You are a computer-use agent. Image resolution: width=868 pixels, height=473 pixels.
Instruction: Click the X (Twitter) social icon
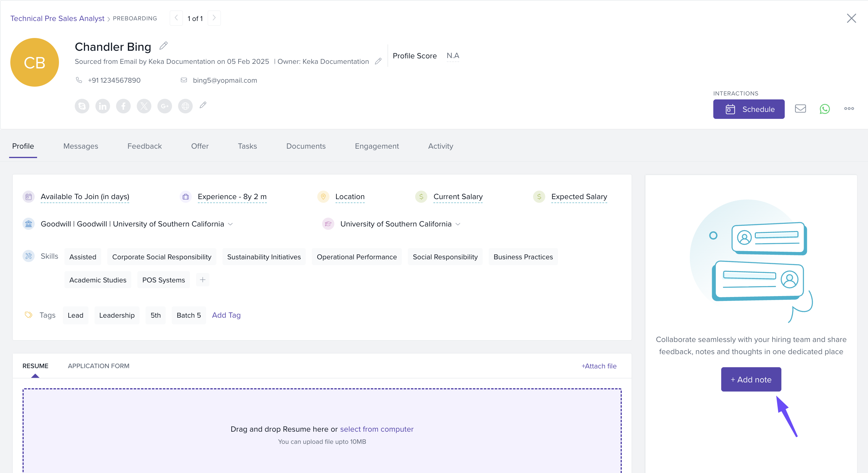pos(144,106)
